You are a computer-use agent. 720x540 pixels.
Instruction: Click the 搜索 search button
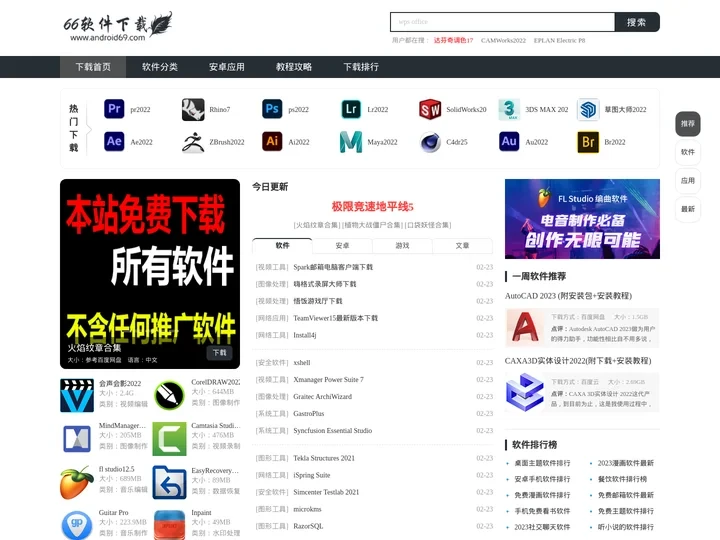point(637,22)
